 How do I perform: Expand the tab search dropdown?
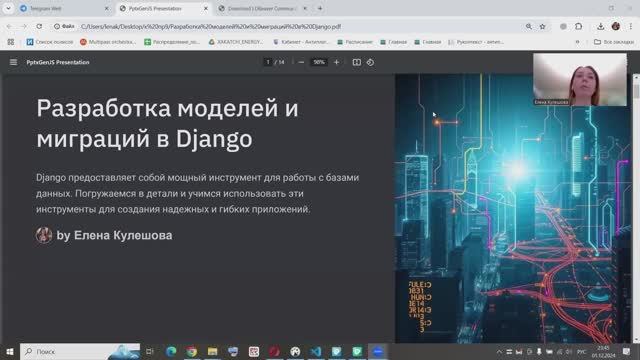point(8,8)
